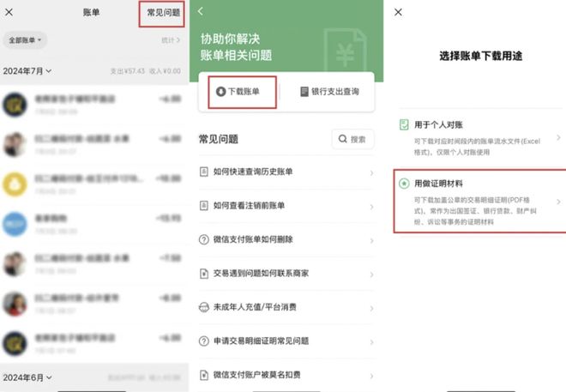Open the 统计 statistics link
The width and height of the screenshot is (566, 392).
pyautogui.click(x=172, y=40)
